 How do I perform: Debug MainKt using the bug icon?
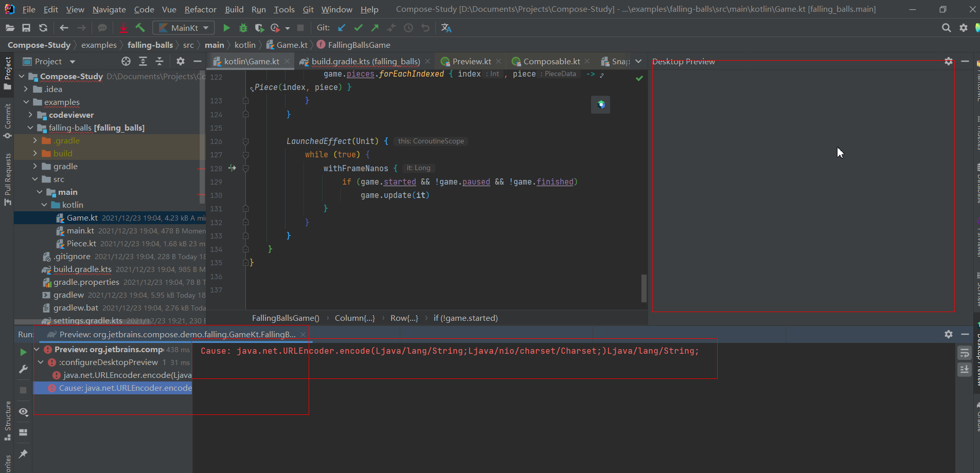(243, 27)
